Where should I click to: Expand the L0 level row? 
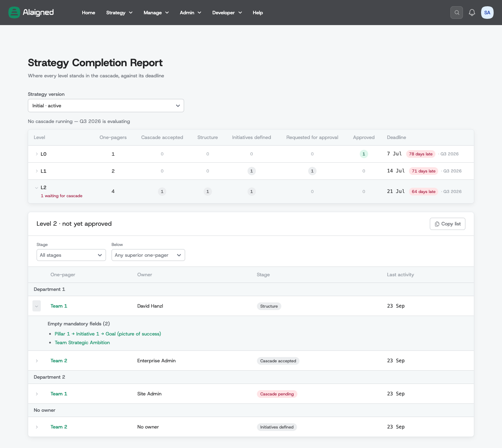[x=37, y=154]
